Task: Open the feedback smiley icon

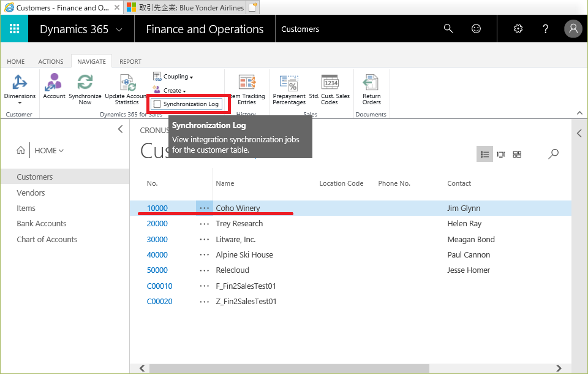Action: point(476,29)
